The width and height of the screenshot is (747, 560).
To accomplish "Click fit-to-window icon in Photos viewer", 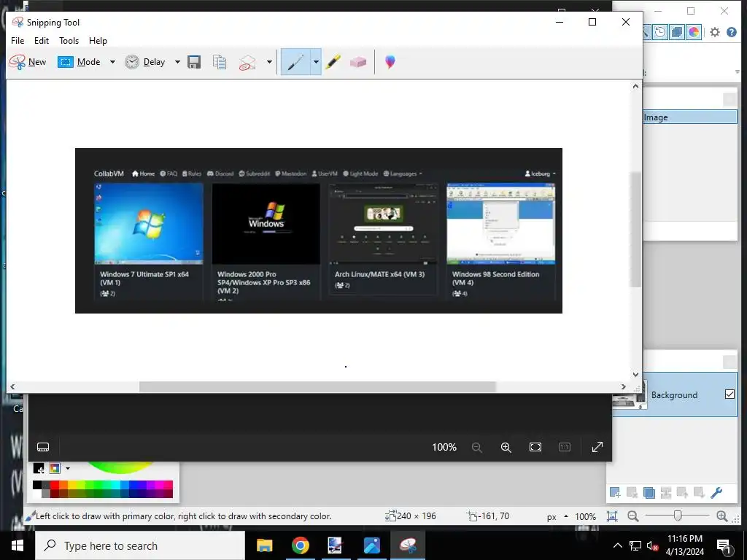I will tap(535, 447).
